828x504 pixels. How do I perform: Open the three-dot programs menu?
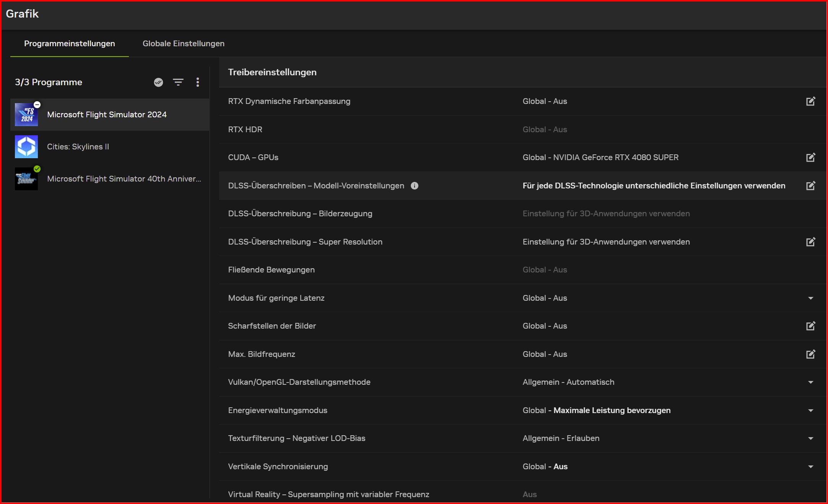click(198, 82)
